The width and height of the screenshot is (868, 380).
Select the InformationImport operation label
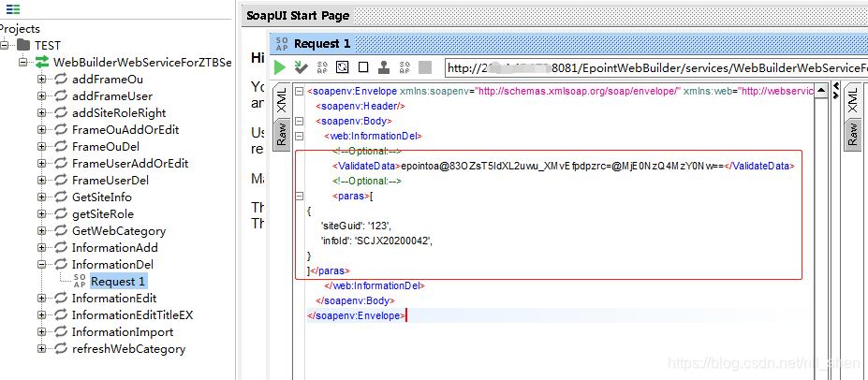point(123,332)
